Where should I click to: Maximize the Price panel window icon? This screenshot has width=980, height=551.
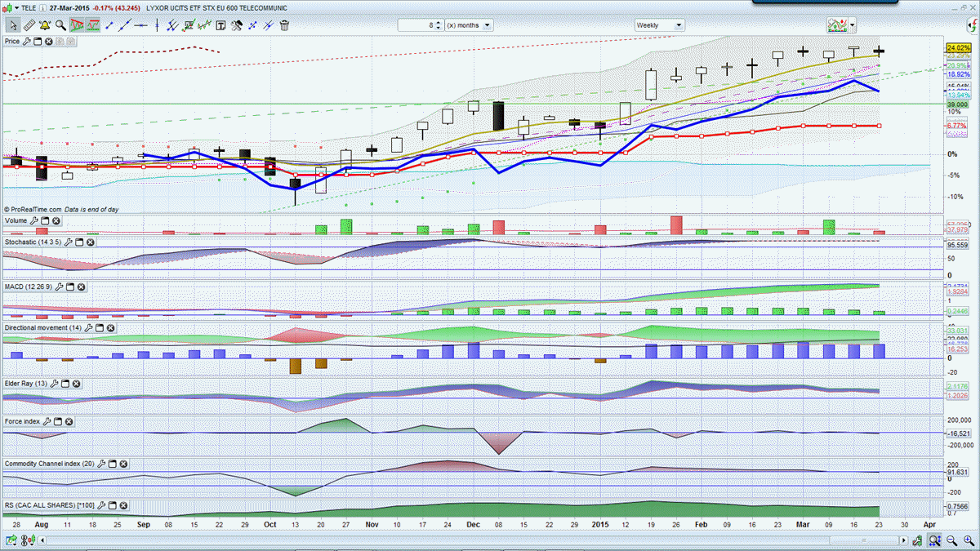pyautogui.click(x=38, y=42)
